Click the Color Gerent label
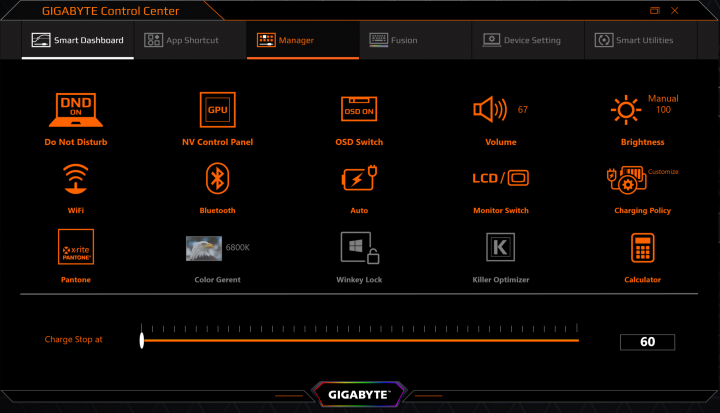Viewport: 720px width, 413px height. coord(217,279)
